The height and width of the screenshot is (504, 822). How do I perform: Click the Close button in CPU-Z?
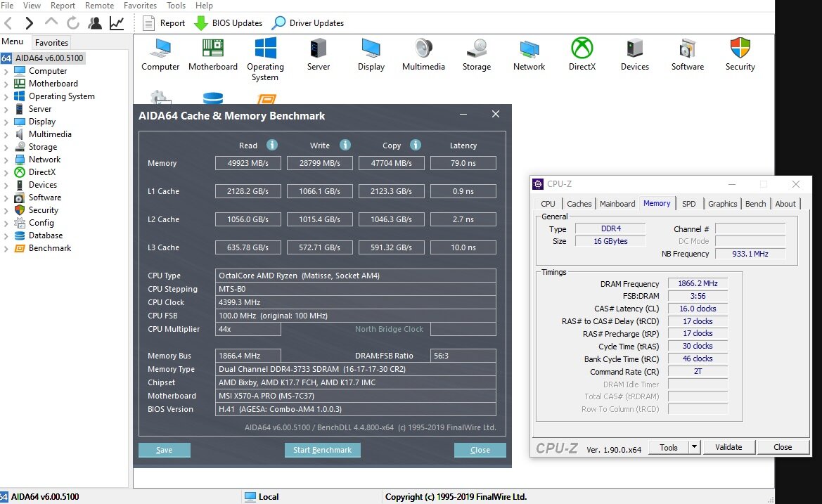(783, 447)
